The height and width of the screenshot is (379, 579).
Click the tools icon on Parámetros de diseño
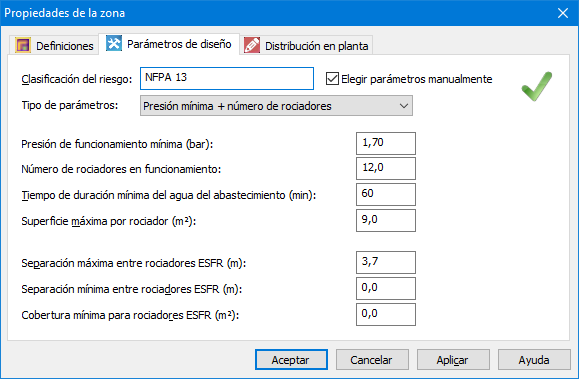point(114,43)
